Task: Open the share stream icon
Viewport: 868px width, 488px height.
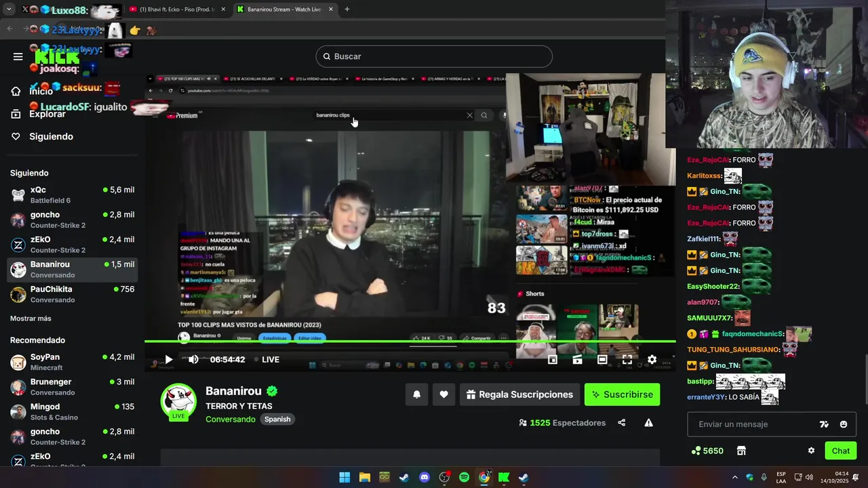Action: (622, 423)
